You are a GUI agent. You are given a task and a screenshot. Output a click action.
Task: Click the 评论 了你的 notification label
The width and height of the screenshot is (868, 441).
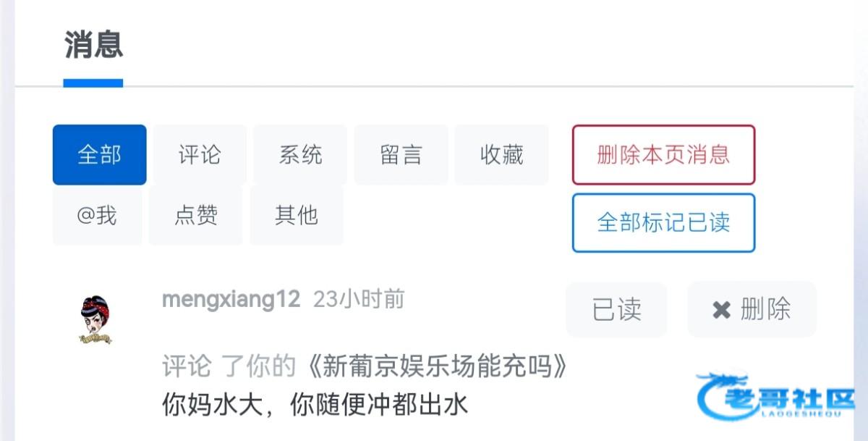[229, 368]
